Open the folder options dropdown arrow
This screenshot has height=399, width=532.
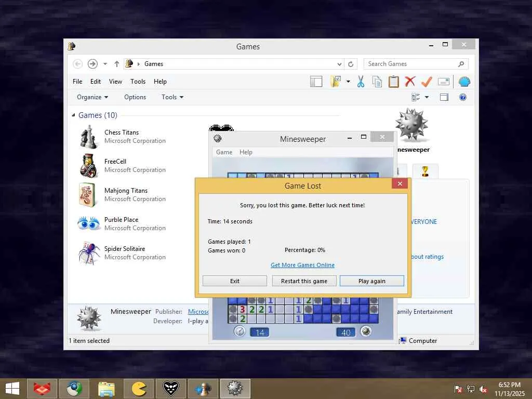[348, 82]
